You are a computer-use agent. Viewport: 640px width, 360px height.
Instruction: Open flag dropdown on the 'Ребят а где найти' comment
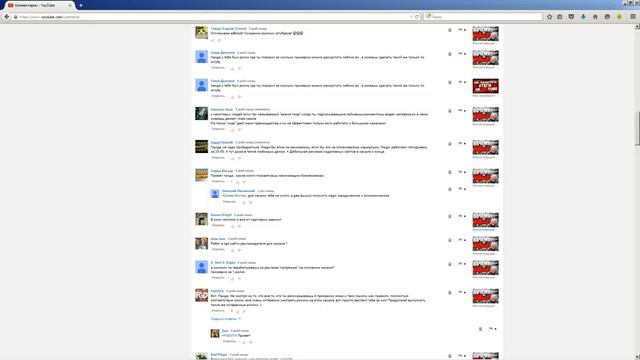pyautogui.click(x=462, y=240)
